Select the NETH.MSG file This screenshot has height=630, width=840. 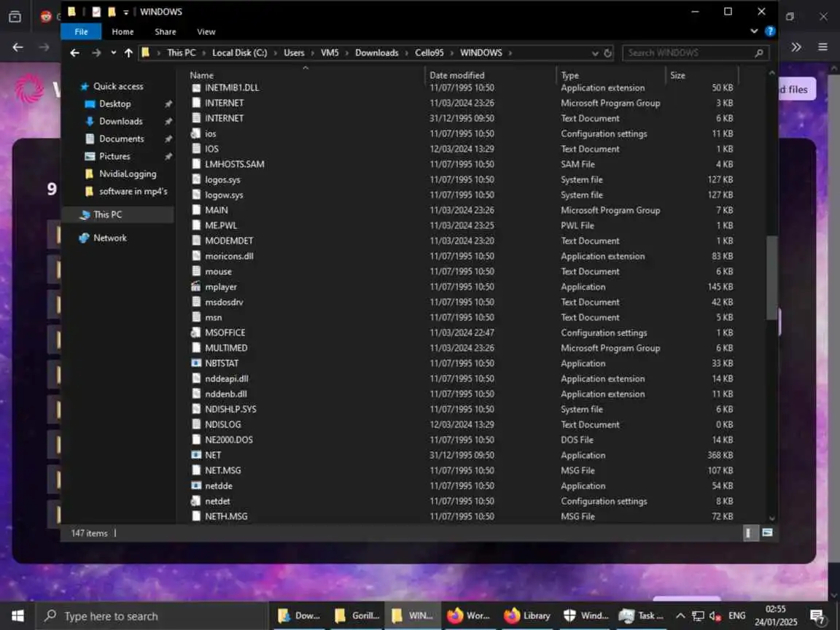click(x=226, y=516)
